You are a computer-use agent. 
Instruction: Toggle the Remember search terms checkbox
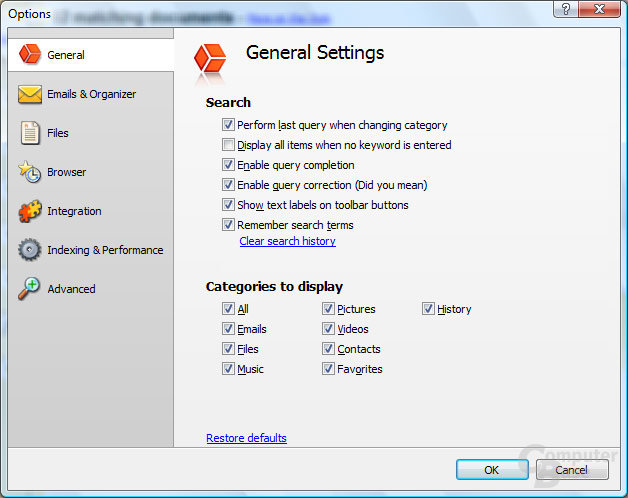click(228, 225)
